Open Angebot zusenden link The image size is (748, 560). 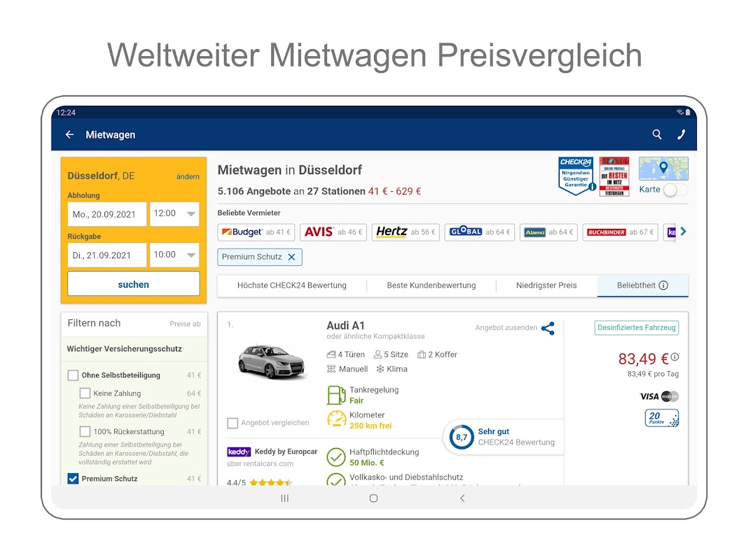coord(506,328)
